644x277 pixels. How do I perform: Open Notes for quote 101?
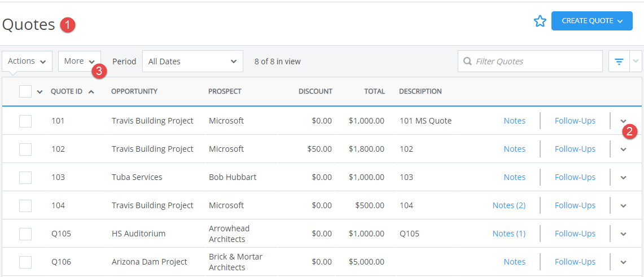pos(515,121)
